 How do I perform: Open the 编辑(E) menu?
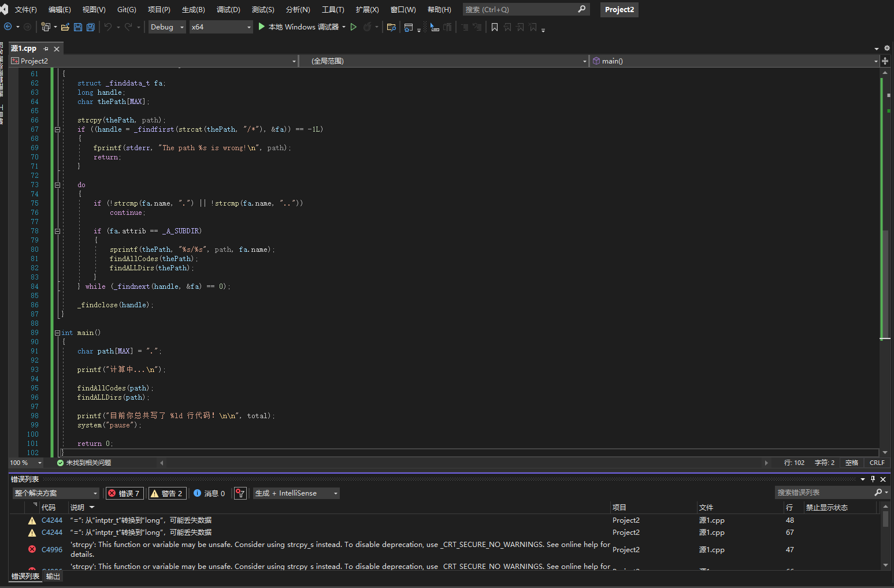click(x=60, y=9)
